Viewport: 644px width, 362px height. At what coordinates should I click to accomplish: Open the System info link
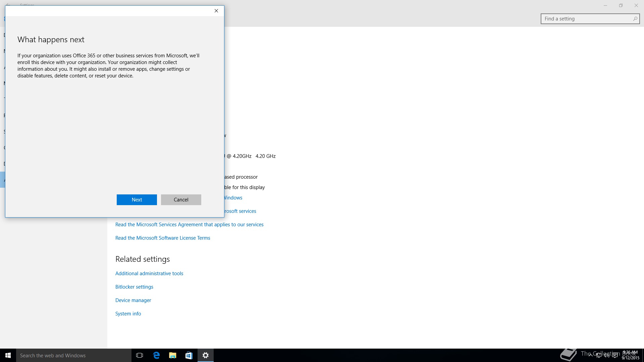128,314
